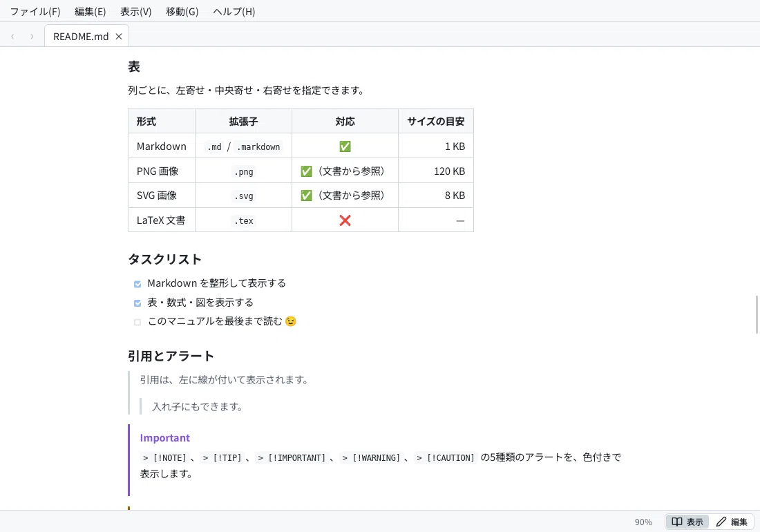Image resolution: width=760 pixels, height=532 pixels.
Task: Click the > [!TIP] code snippet
Action: coord(222,458)
